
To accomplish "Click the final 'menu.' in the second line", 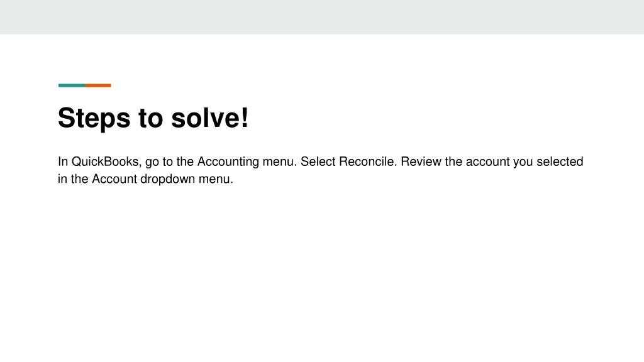I will [216, 179].
